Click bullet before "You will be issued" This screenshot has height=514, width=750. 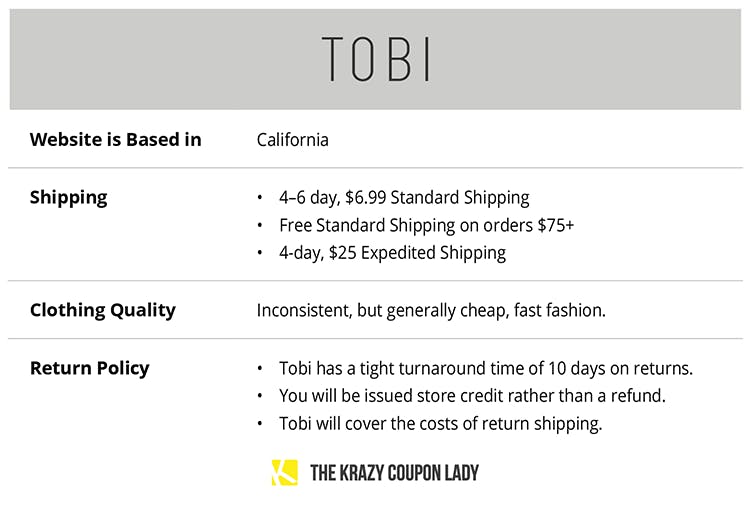(x=261, y=396)
